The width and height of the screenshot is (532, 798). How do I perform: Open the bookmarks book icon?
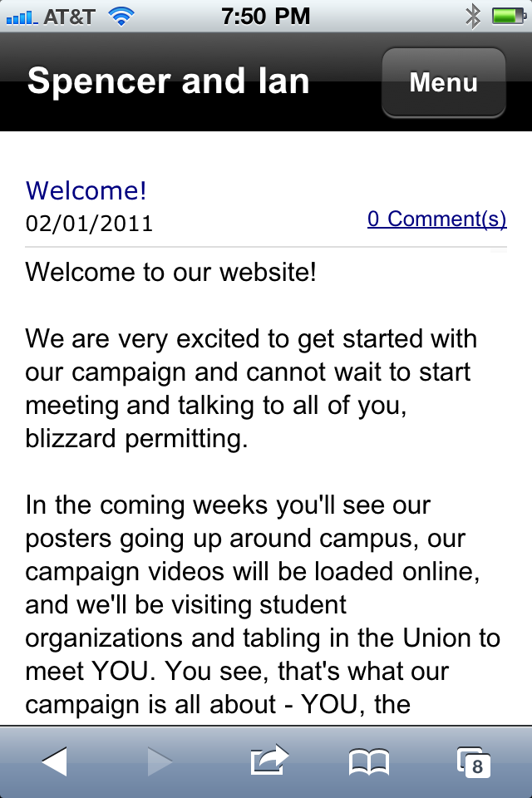[368, 761]
